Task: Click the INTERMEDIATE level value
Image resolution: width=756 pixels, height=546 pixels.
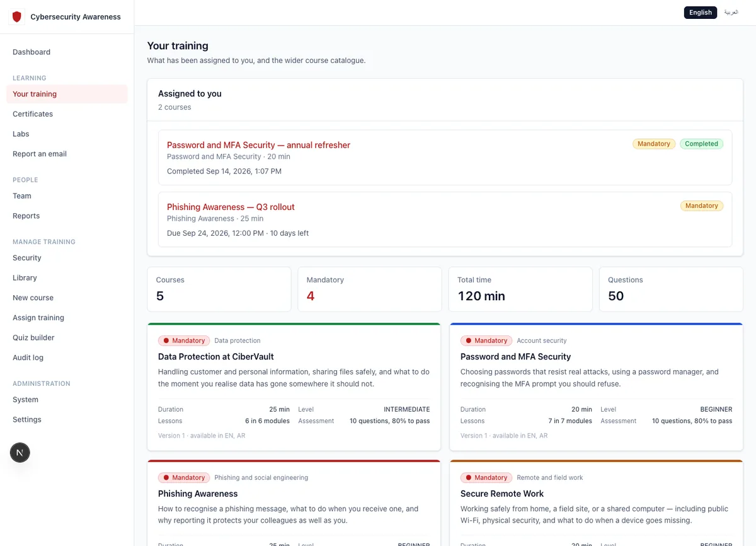Action: click(407, 409)
